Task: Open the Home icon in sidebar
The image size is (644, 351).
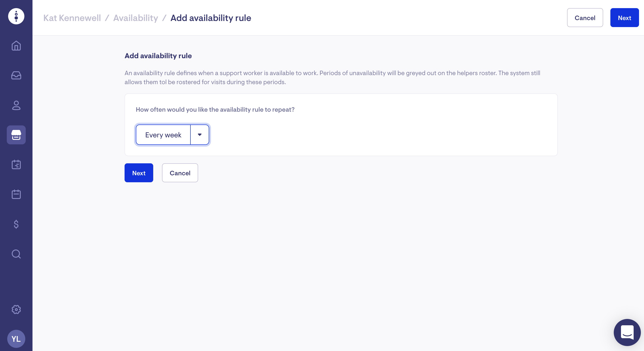Action: coord(16,46)
